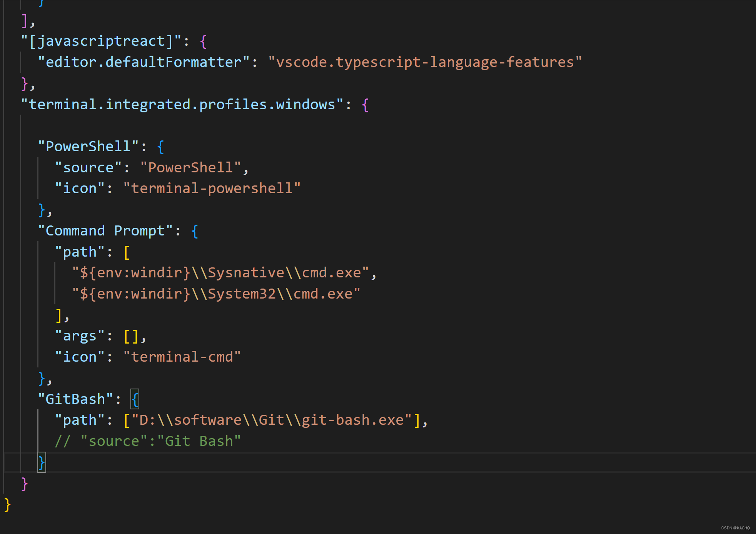This screenshot has height=534, width=756.
Task: Click the opening bracket after Command Prompt "path"
Action: point(127,252)
